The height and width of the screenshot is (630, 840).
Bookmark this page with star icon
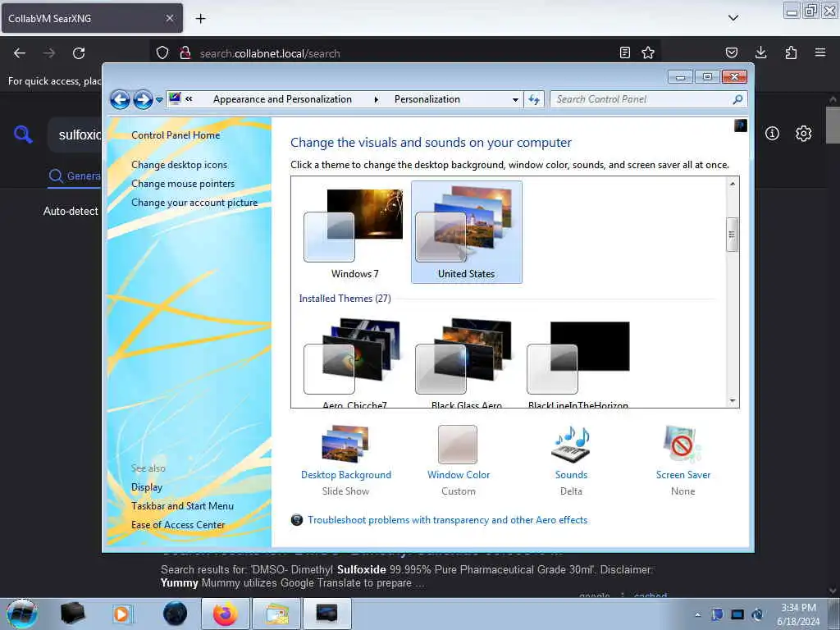pos(648,53)
